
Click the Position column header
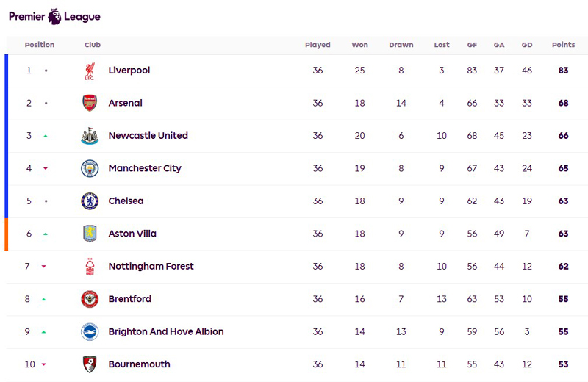pos(40,45)
